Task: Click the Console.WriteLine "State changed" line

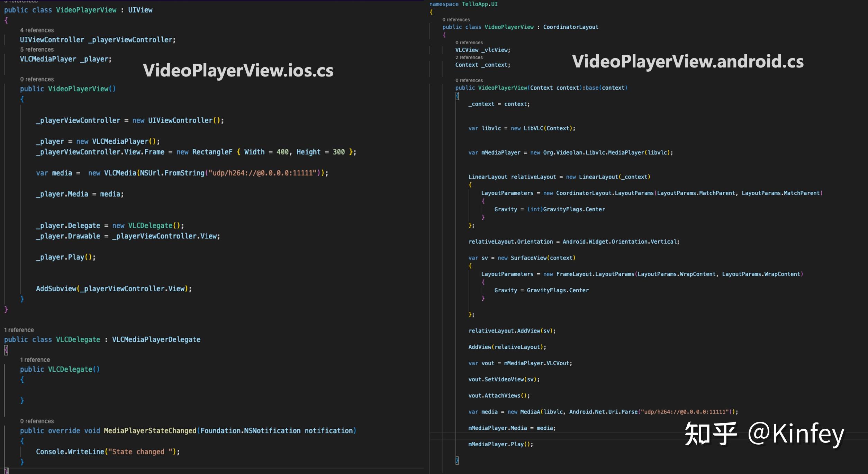Action: tap(108, 452)
